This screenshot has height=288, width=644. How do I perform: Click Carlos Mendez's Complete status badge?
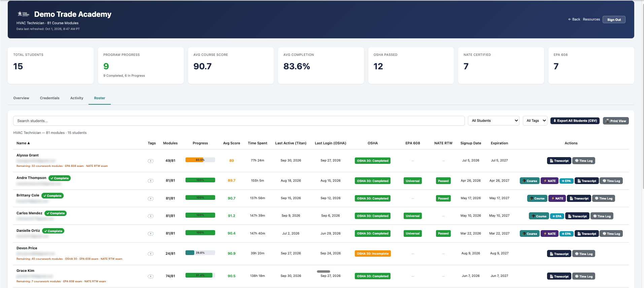point(56,213)
